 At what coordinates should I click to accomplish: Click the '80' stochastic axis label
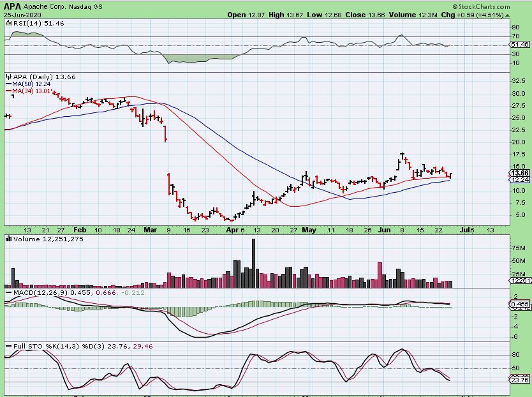coord(515,354)
